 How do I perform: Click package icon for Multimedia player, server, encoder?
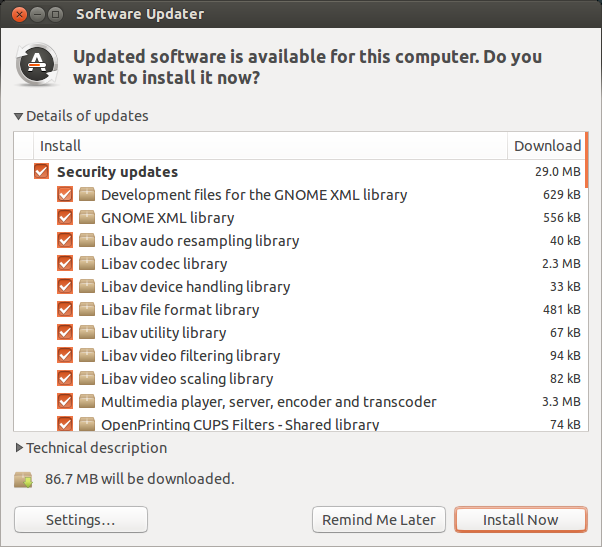click(x=87, y=402)
